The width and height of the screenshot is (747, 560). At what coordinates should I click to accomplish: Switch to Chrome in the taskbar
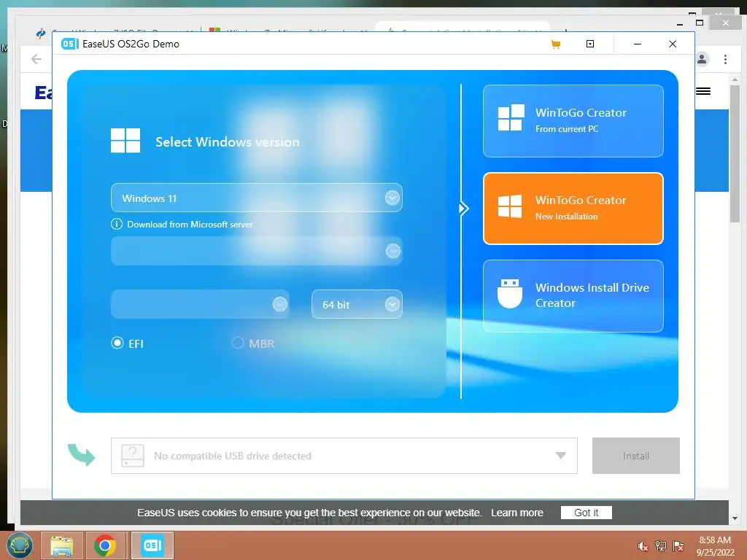[x=105, y=545]
